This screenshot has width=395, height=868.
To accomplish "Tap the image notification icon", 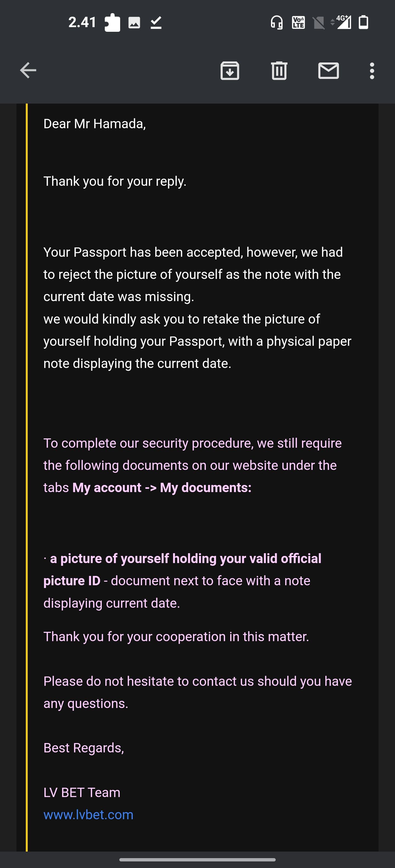I will coord(134,22).
